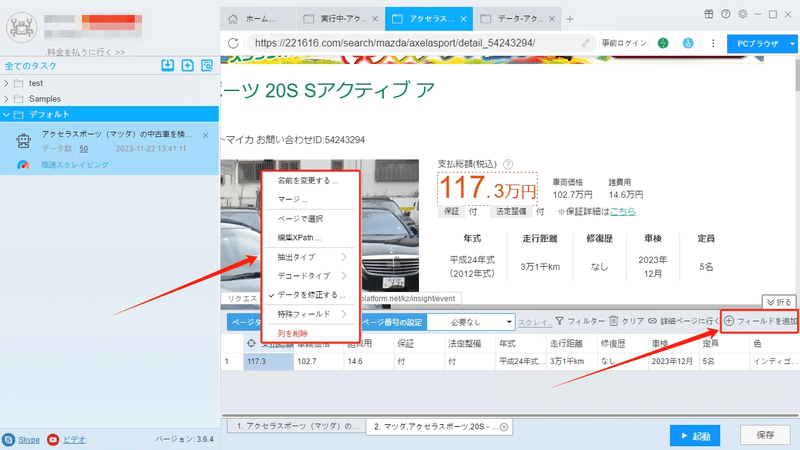
Task: Click 高速スクレイピング link
Action: (74, 165)
